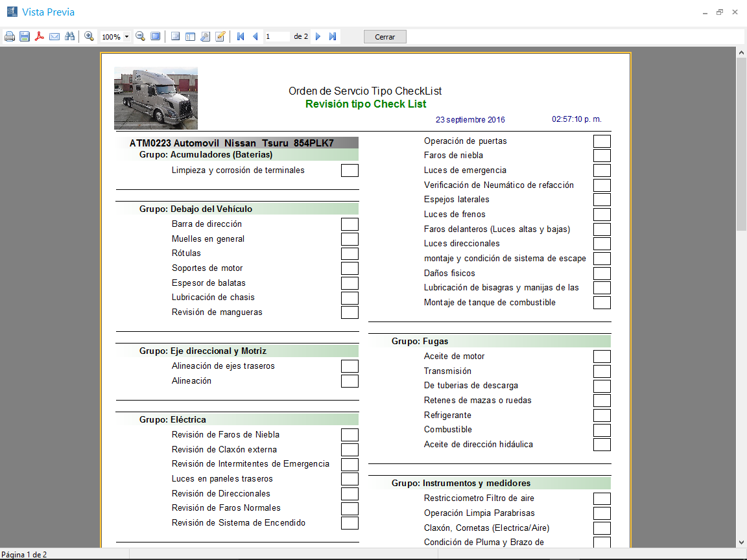Open the 100% zoom level dropdown
This screenshot has height=560, width=747.
point(126,37)
